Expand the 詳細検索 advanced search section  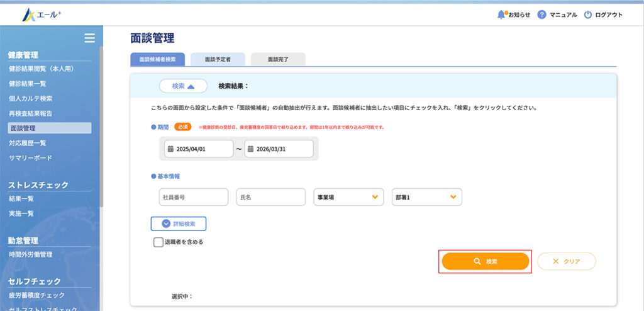(x=179, y=223)
